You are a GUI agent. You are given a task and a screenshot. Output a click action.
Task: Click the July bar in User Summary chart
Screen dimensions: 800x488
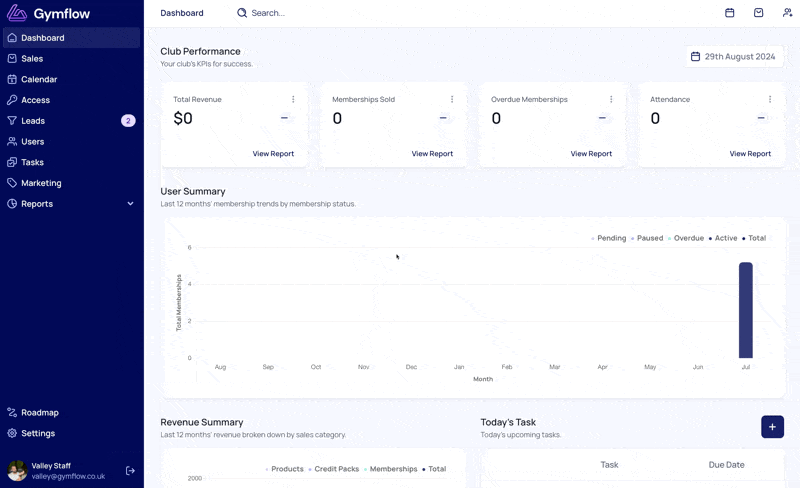pyautogui.click(x=745, y=310)
